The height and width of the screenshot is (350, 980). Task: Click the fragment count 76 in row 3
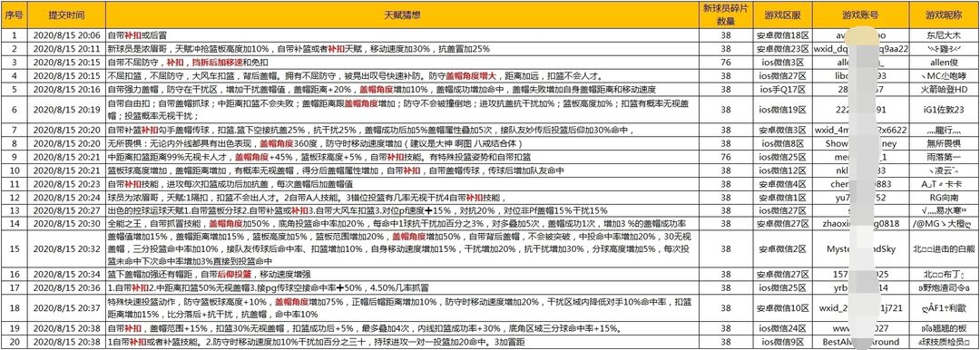726,63
